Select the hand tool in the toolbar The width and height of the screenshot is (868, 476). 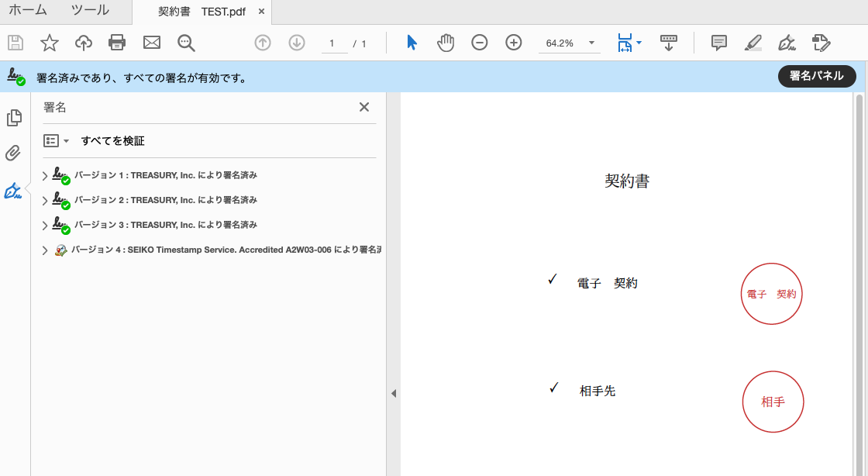point(446,43)
